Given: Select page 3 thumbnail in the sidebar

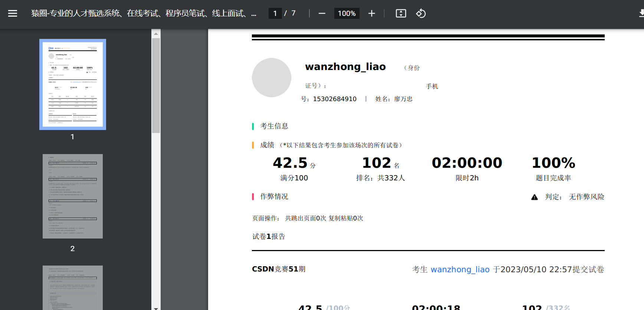Looking at the screenshot, I should coord(73,287).
